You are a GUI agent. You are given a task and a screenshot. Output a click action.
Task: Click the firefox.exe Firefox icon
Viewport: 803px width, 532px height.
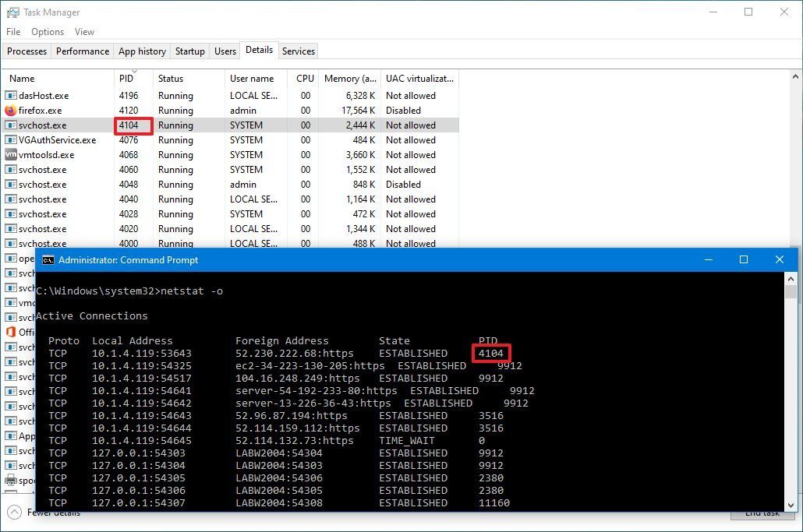point(10,110)
